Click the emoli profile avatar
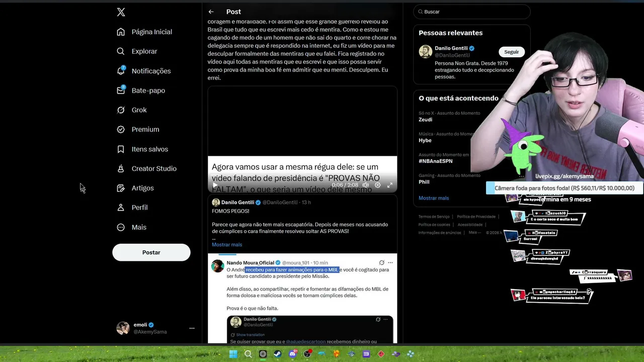This screenshot has width=644, height=362. point(123,328)
